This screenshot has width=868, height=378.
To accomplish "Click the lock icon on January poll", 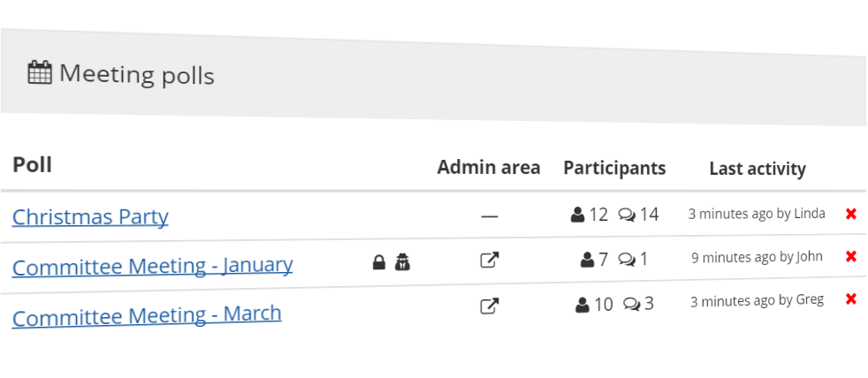I will click(378, 261).
